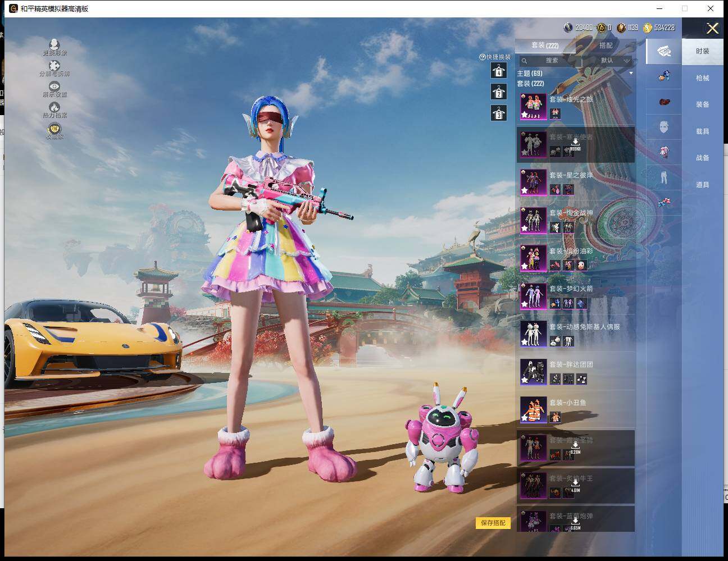Image resolution: width=728 pixels, height=561 pixels.
Task: Select the pants category icon
Action: tap(664, 177)
